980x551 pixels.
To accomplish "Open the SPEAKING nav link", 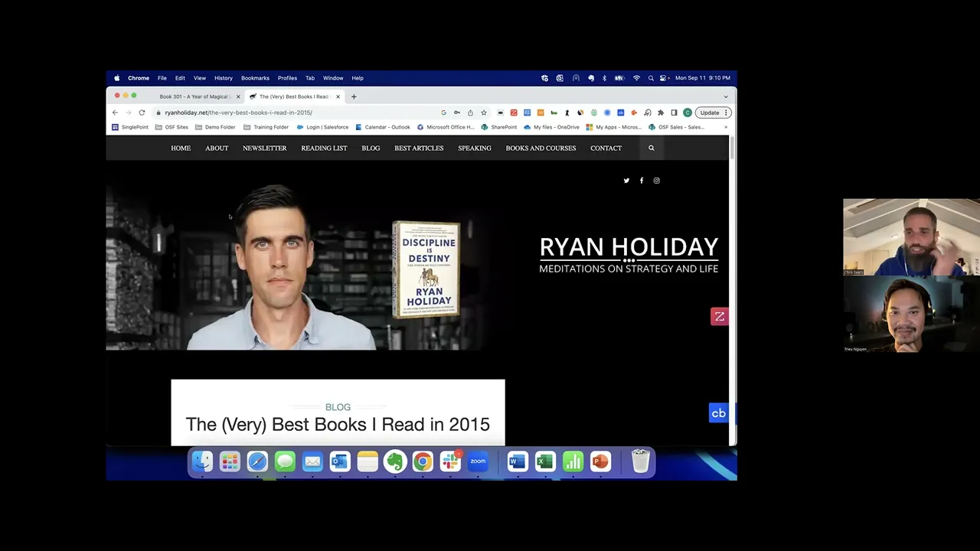I will 475,148.
